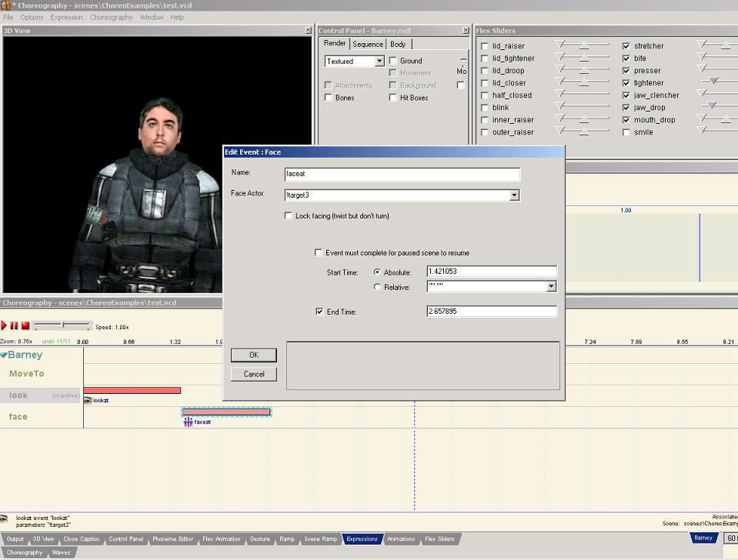Click the Absolute start time field
Screen dimensions: 738x560
[x=492, y=271]
